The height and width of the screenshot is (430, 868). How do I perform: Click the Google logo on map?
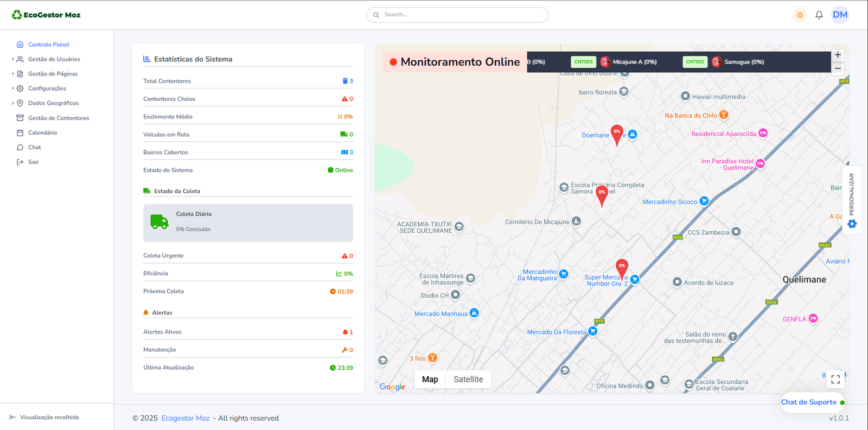point(392,387)
